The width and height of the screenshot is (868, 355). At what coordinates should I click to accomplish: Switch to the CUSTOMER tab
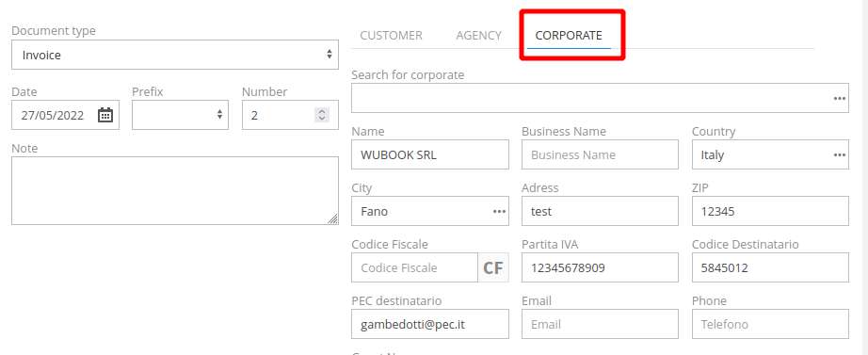point(391,36)
